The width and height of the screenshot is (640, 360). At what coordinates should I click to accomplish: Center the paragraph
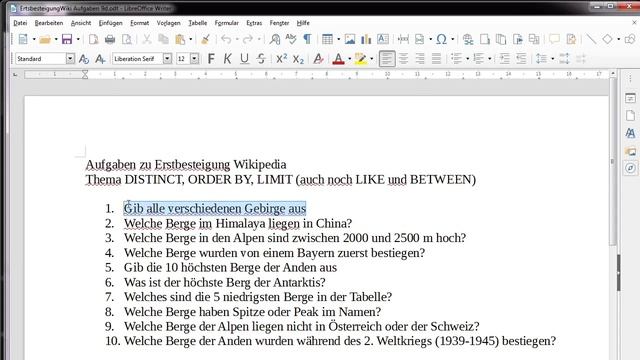[x=403, y=59]
